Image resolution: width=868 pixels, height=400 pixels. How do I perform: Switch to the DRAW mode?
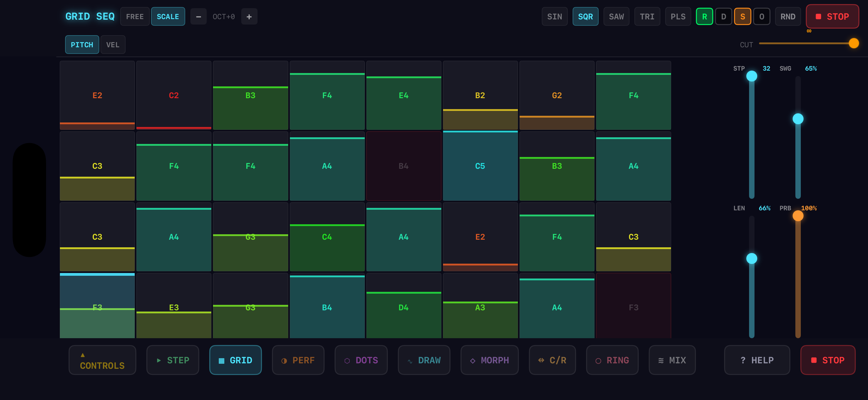[424, 360]
